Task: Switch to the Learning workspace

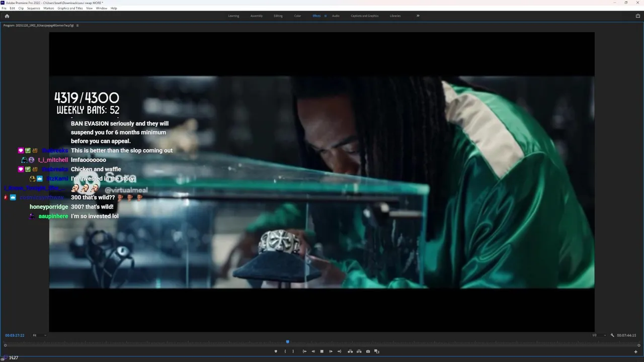Action: [x=233, y=16]
